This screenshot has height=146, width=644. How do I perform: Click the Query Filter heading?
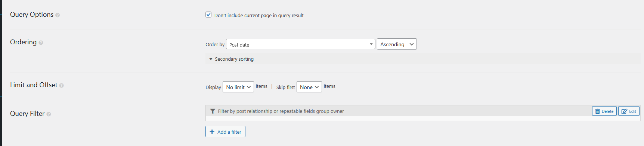(x=27, y=114)
